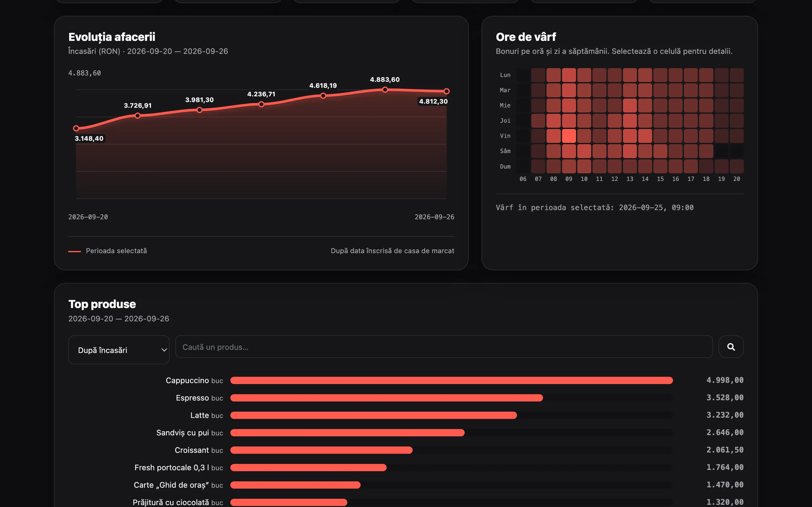The height and width of the screenshot is (507, 812).
Task: Click the magnifier search icon button
Action: pos(731,347)
